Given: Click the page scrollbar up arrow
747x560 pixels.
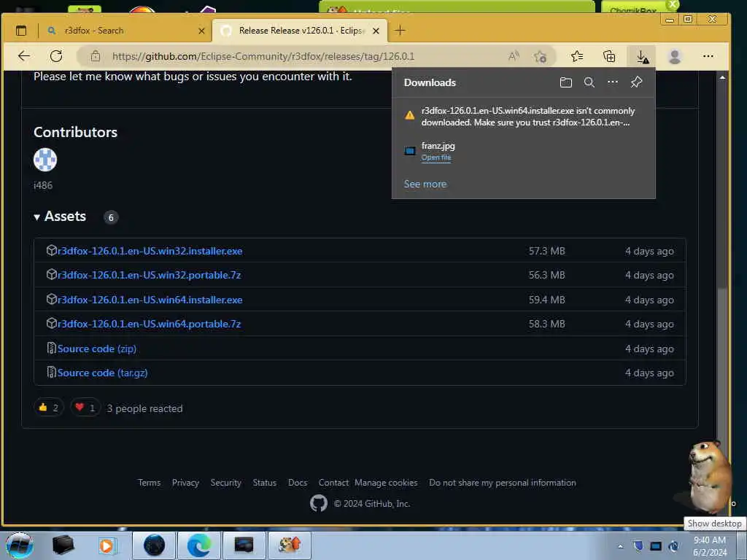Looking at the screenshot, I should [x=722, y=77].
